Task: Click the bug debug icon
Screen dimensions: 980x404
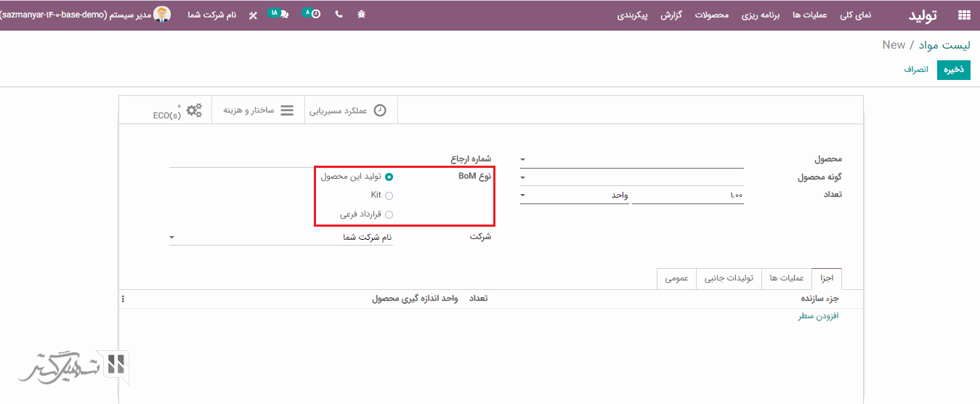Action: click(x=362, y=15)
